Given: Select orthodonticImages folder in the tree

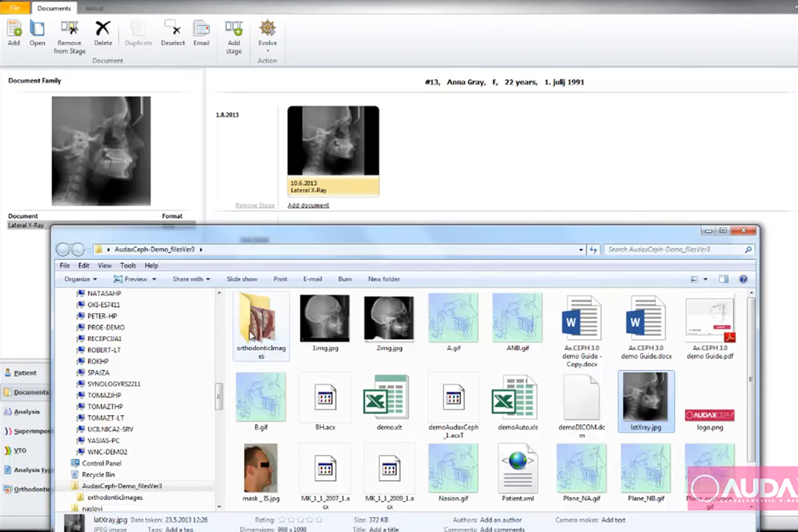Looking at the screenshot, I should pyautogui.click(x=115, y=497).
